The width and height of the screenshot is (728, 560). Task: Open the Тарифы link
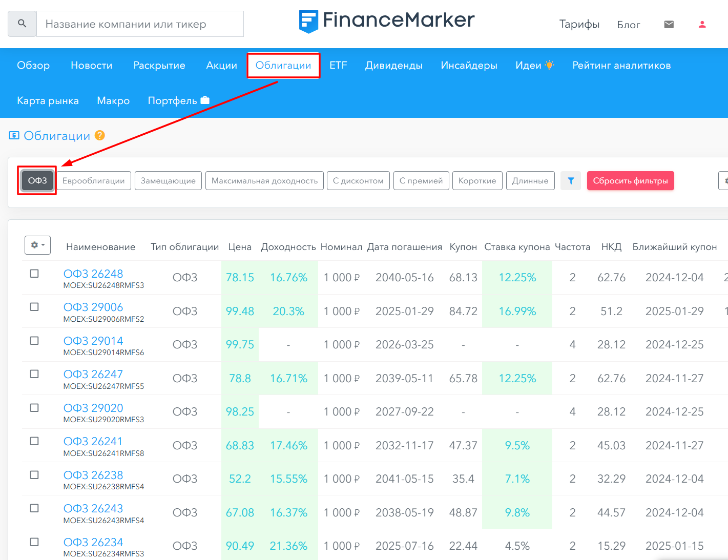click(x=579, y=24)
